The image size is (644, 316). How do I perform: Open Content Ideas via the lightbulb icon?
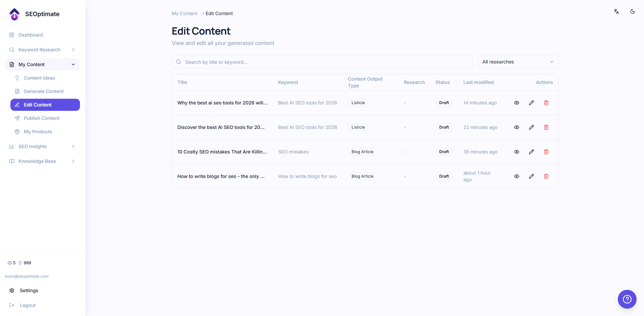tap(17, 78)
